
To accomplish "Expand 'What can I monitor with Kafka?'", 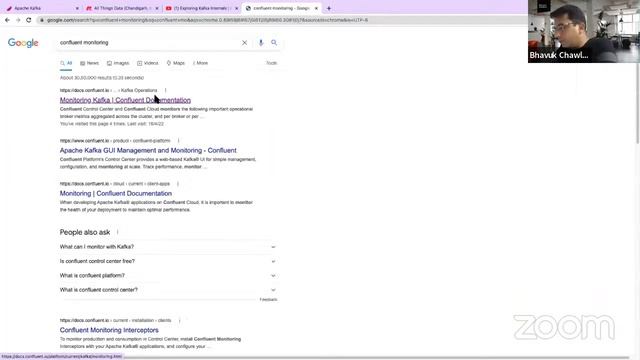I will pyautogui.click(x=168, y=247).
